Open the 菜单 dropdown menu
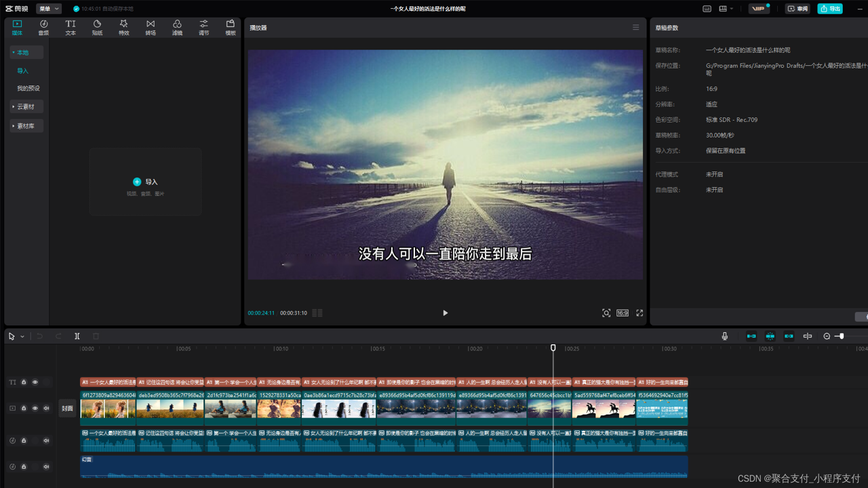Screen dimensions: 868x488 pos(48,9)
